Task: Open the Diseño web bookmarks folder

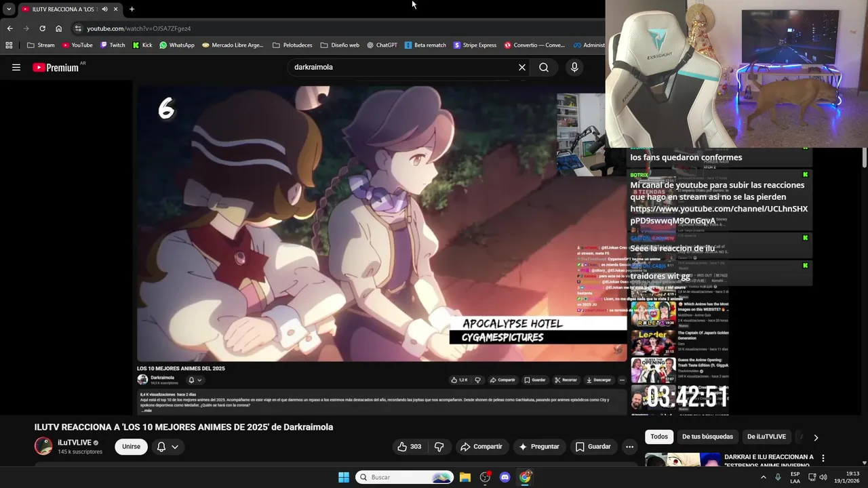Action: click(340, 45)
